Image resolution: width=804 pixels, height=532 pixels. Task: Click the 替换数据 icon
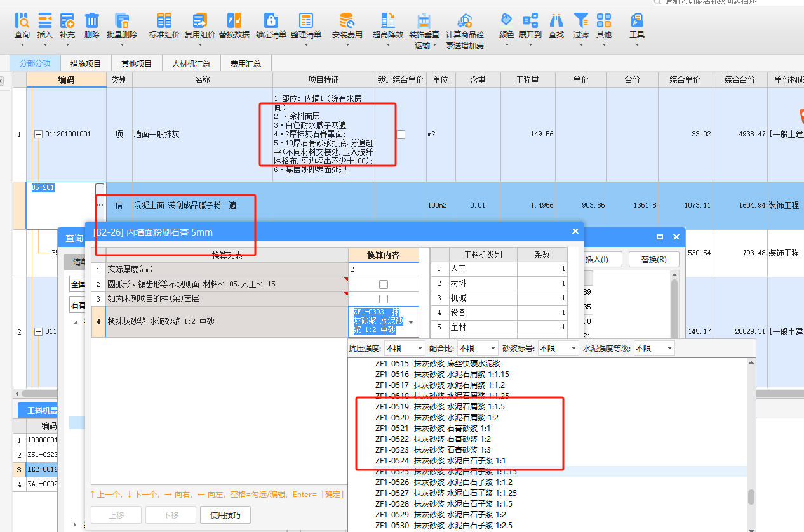[x=234, y=20]
